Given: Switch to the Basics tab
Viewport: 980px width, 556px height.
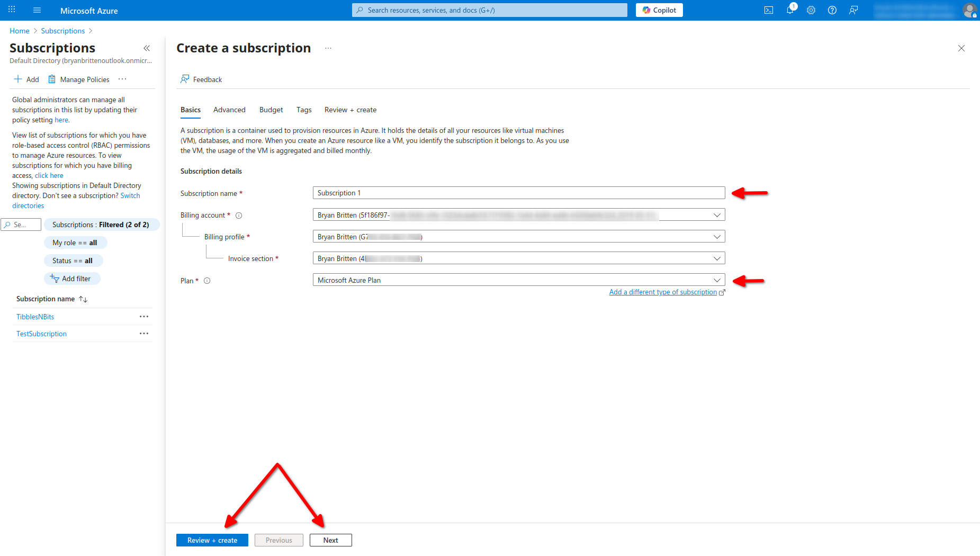Looking at the screenshot, I should tap(191, 110).
